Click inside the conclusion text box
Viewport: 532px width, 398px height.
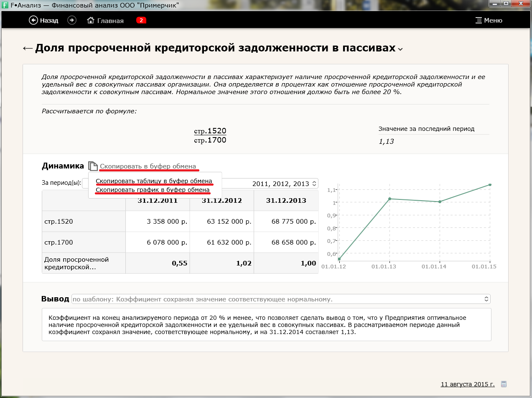(x=266, y=324)
